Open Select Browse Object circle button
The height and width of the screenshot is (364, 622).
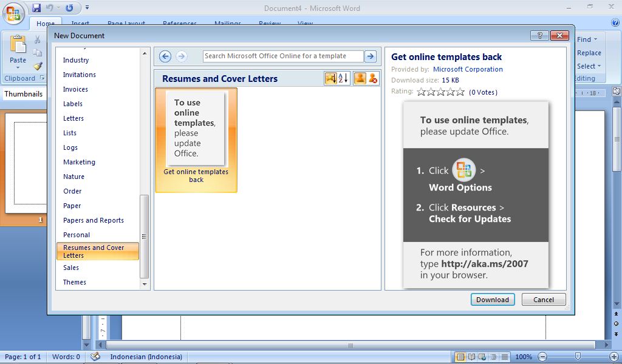(616, 323)
